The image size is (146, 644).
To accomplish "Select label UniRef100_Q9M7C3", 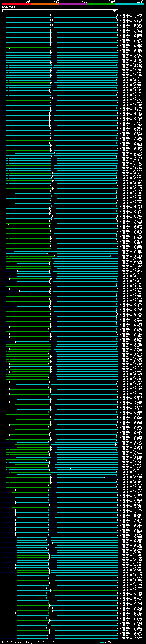I will [x=131, y=42].
